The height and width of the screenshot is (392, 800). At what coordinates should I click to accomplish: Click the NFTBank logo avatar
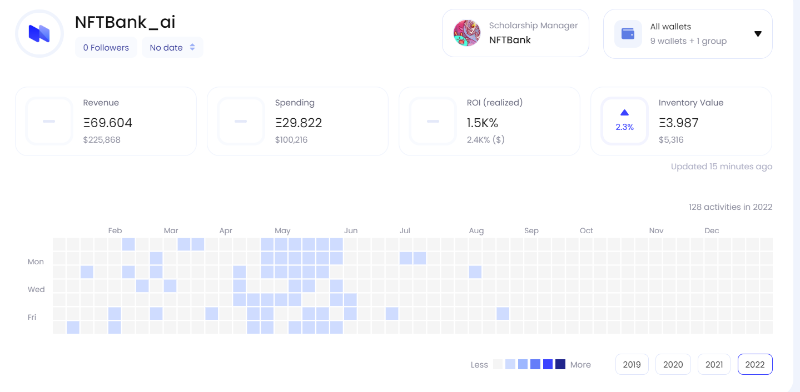coord(39,34)
